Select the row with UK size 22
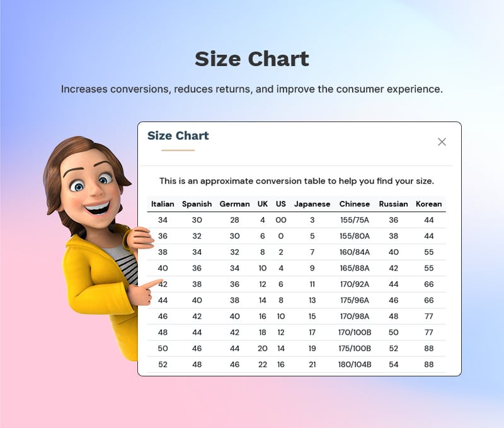The height and width of the screenshot is (428, 504). pos(263,364)
